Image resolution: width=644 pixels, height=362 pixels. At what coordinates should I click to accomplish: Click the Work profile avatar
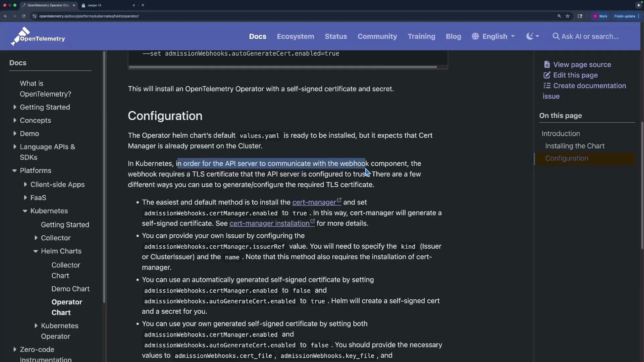[x=595, y=16]
